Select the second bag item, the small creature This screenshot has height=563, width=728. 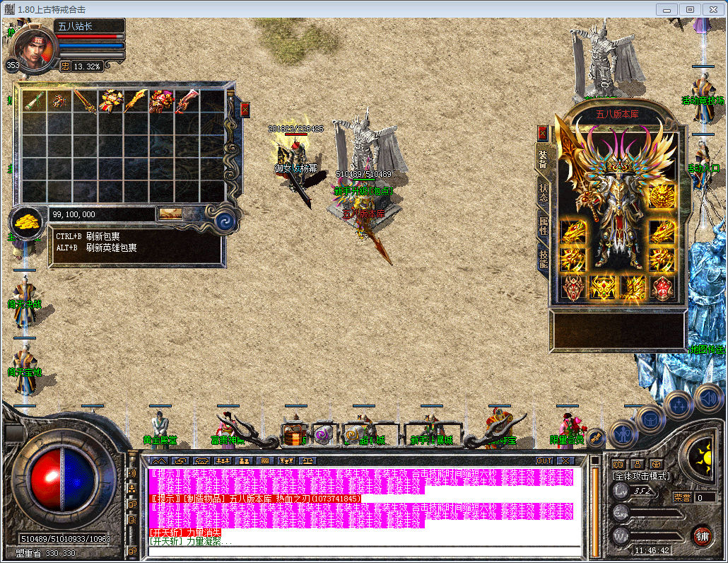[x=59, y=101]
